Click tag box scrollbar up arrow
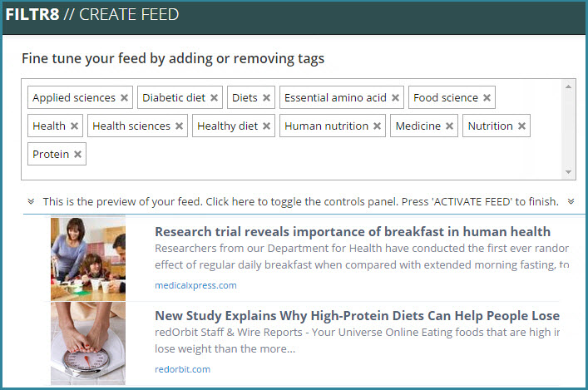 569,86
